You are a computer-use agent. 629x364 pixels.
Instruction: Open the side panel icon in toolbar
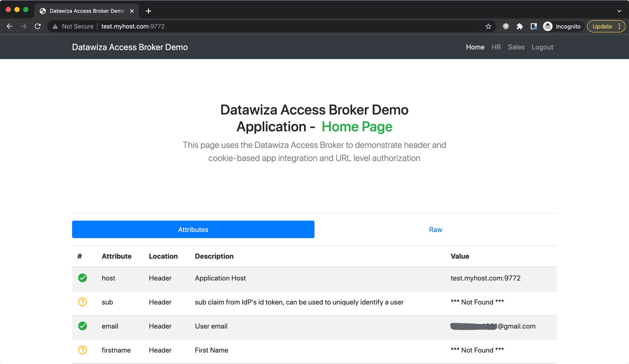coord(533,26)
